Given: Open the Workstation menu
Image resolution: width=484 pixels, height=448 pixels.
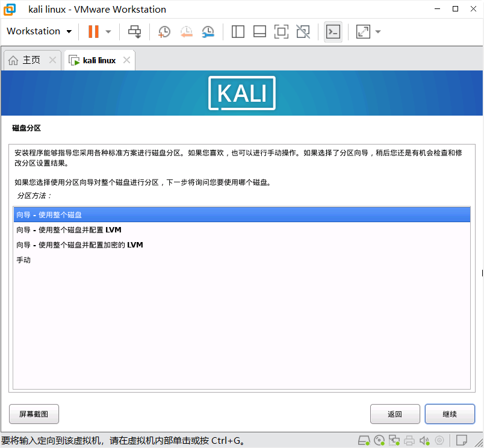Looking at the screenshot, I should coord(39,31).
